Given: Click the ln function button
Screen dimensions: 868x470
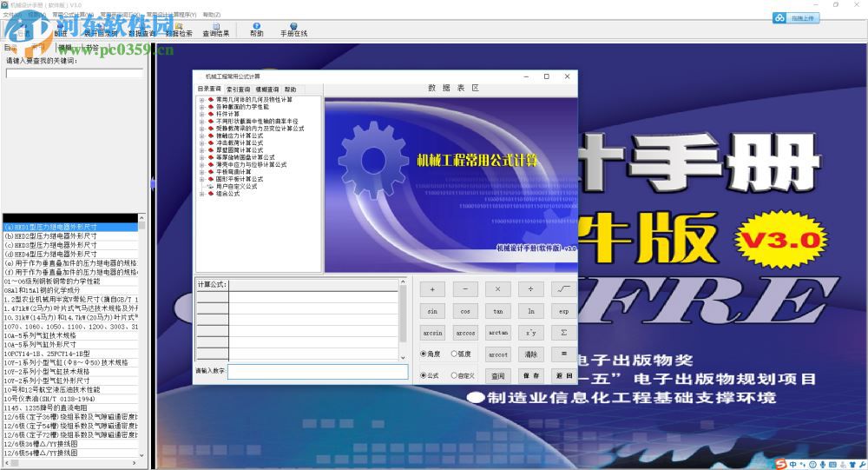Looking at the screenshot, I should pyautogui.click(x=530, y=311).
